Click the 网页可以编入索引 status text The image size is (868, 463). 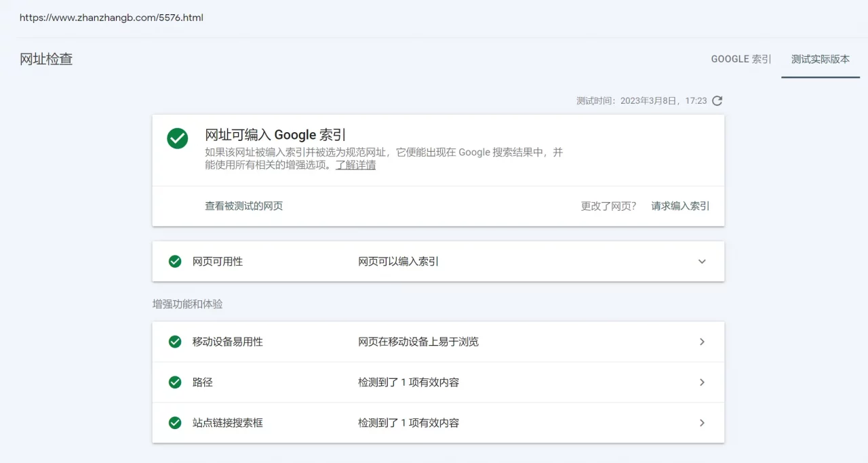click(399, 262)
